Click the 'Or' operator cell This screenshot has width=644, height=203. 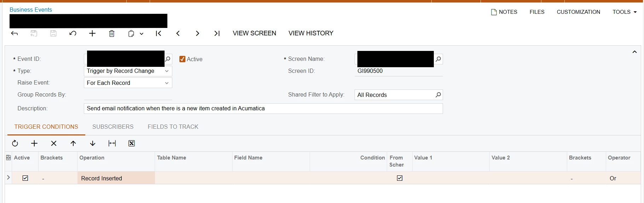(x=623, y=178)
